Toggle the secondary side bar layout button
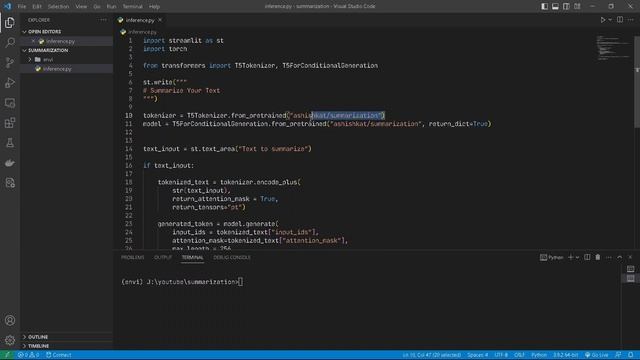This screenshot has height=360, width=640. click(x=566, y=6)
